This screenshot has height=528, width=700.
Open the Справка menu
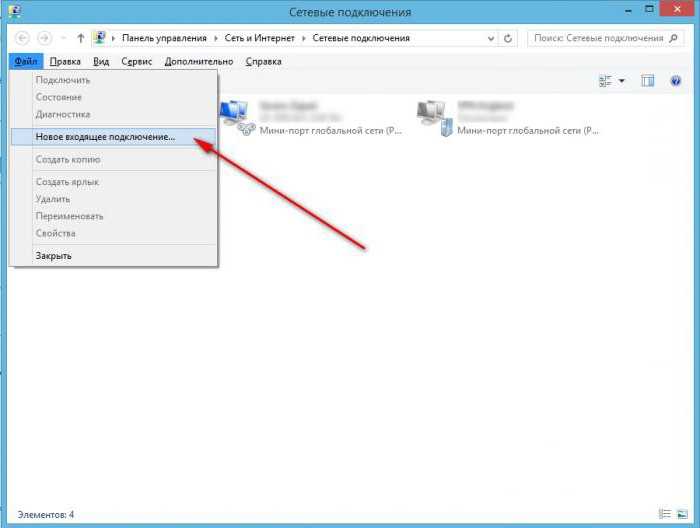point(263,62)
